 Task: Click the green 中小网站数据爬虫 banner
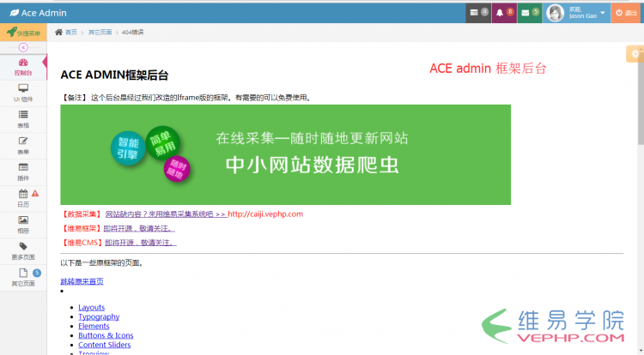click(285, 154)
